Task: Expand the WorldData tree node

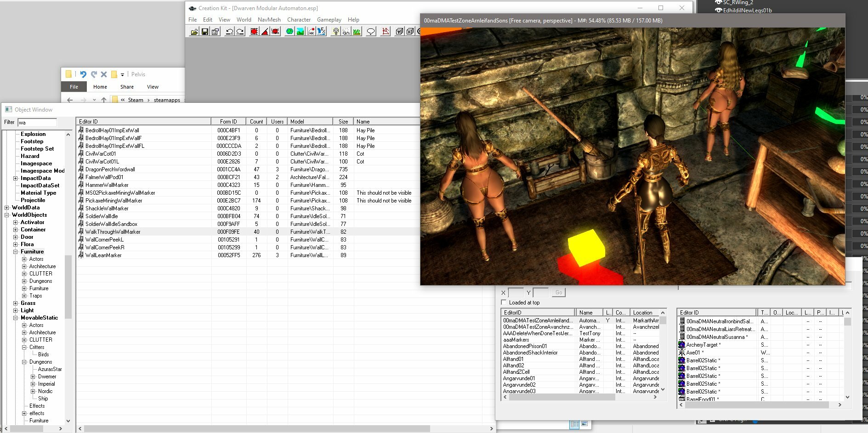Action: 7,208
